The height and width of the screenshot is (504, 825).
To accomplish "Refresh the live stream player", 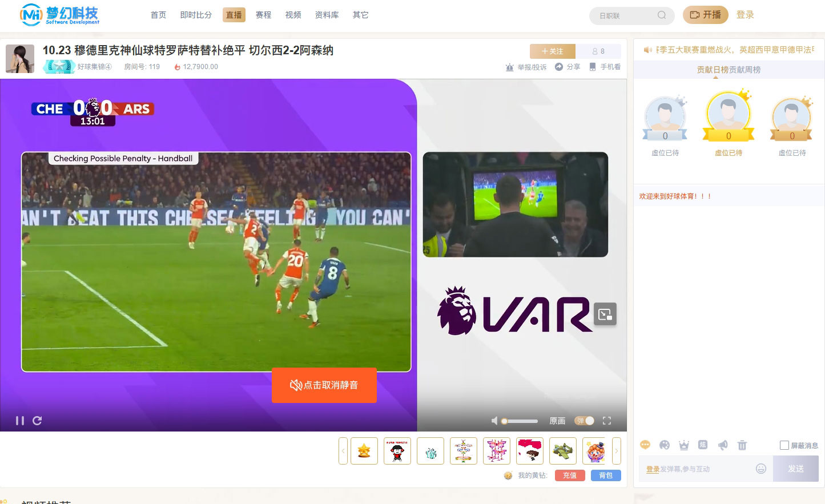I will pyautogui.click(x=37, y=421).
